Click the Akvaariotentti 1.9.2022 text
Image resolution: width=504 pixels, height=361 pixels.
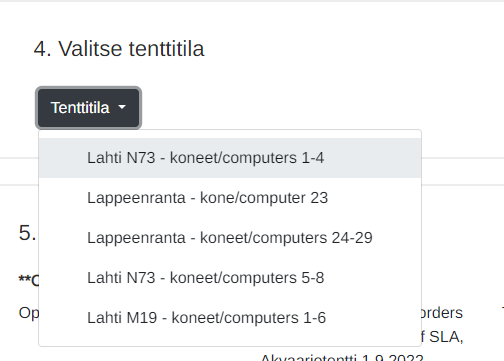tap(342, 357)
